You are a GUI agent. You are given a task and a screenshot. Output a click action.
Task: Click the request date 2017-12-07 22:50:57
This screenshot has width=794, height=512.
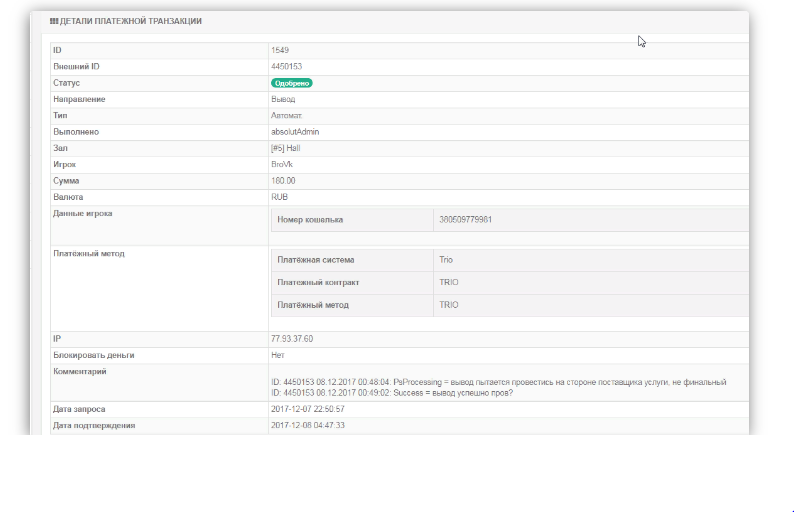click(308, 409)
